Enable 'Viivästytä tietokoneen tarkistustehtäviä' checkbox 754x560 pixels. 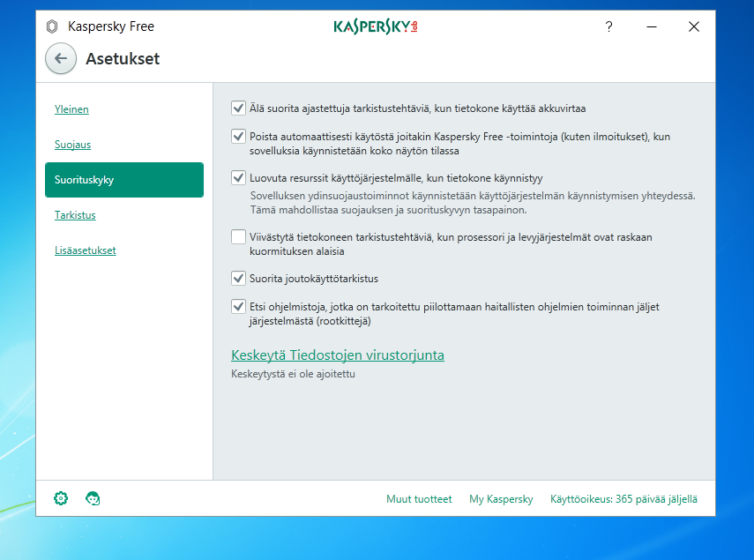tap(238, 237)
